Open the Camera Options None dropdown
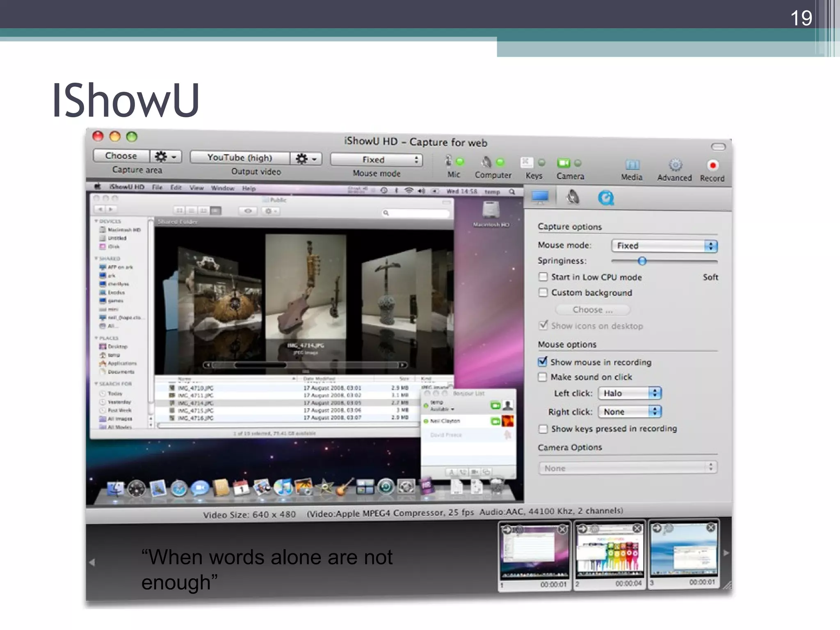 tap(628, 468)
